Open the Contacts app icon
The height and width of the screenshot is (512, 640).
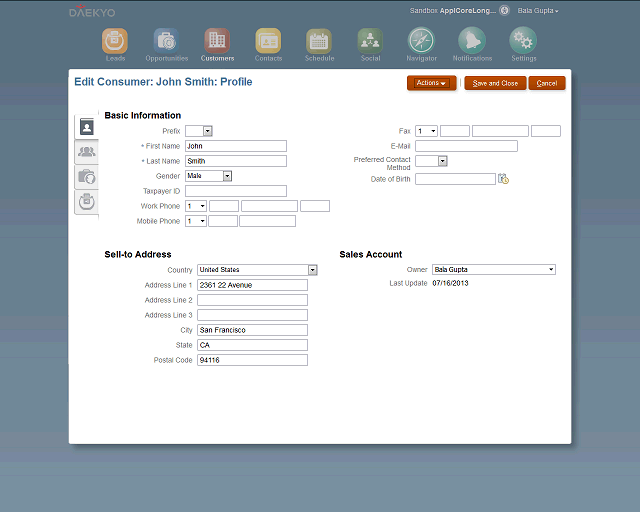click(x=268, y=41)
